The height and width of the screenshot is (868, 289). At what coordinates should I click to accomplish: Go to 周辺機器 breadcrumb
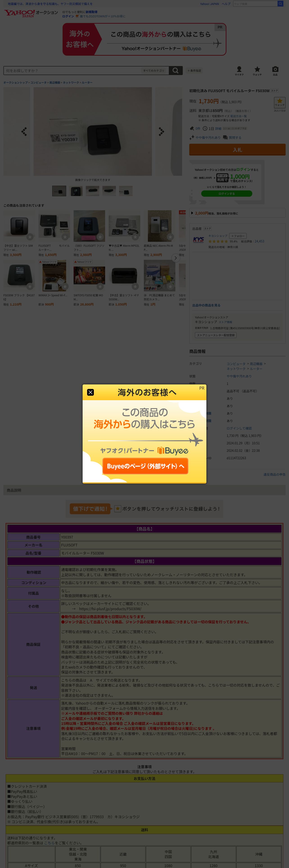[x=54, y=82]
